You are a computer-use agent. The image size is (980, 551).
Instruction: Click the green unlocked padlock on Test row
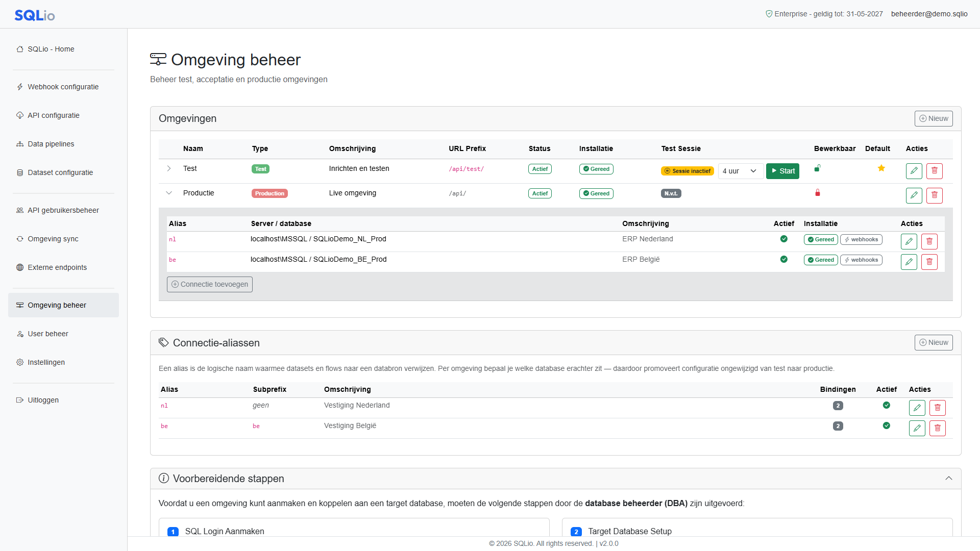(x=817, y=168)
